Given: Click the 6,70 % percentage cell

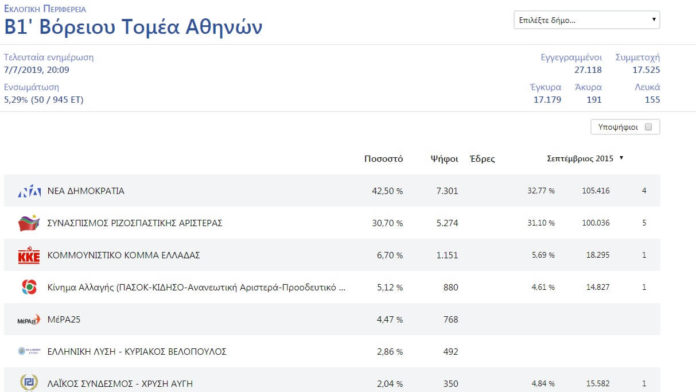Looking at the screenshot, I should coord(389,255).
